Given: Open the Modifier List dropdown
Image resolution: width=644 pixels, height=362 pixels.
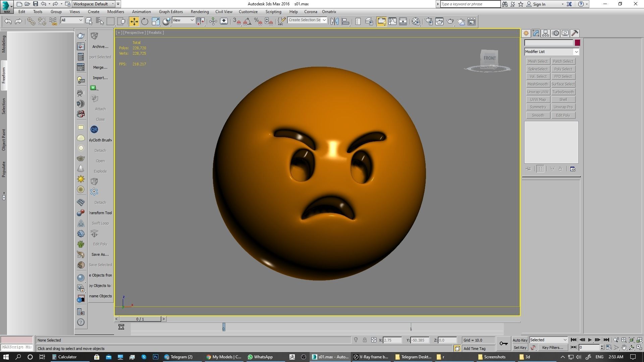Looking at the screenshot, I should click(x=552, y=52).
